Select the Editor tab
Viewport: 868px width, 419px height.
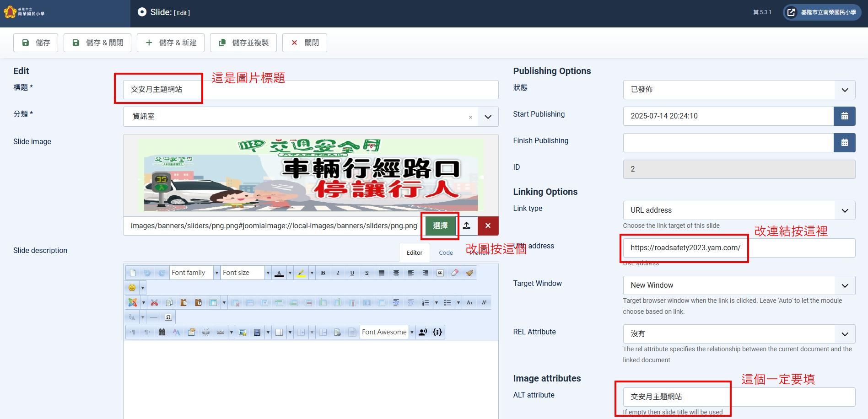415,252
